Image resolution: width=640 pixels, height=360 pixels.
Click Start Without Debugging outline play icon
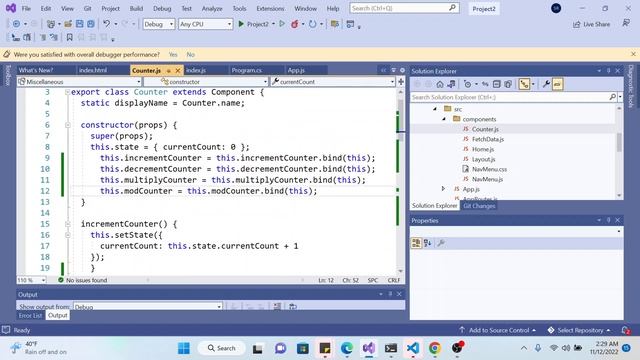pos(282,24)
